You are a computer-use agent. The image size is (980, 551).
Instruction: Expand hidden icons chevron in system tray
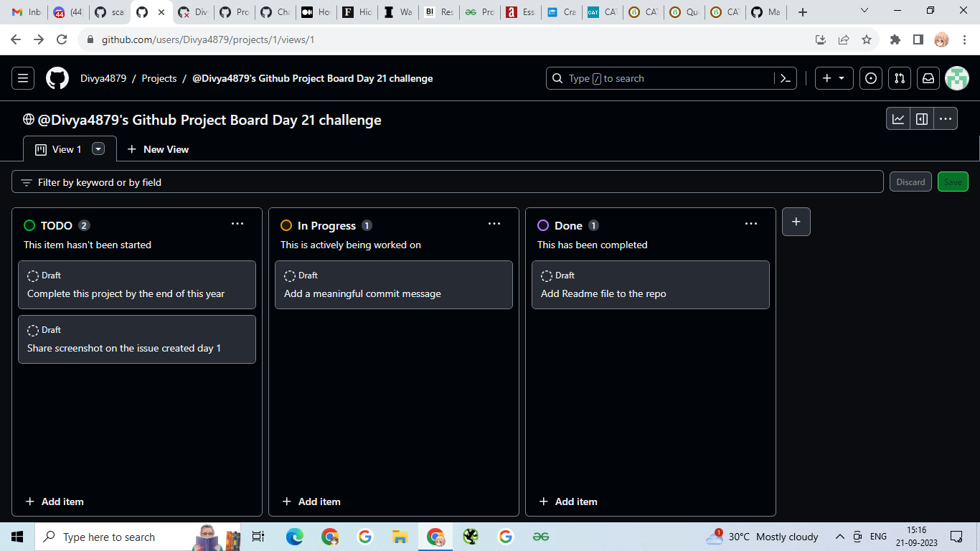click(839, 536)
